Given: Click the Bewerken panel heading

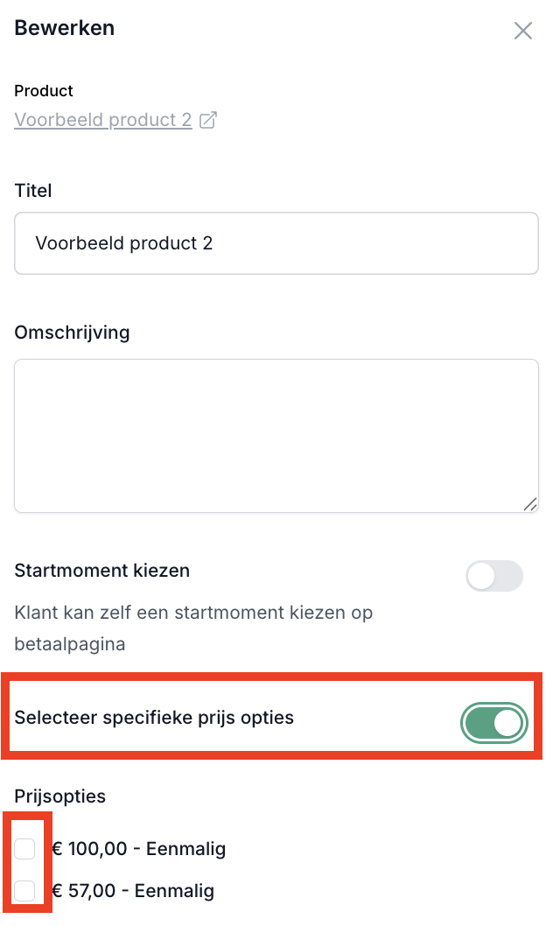Looking at the screenshot, I should [65, 28].
